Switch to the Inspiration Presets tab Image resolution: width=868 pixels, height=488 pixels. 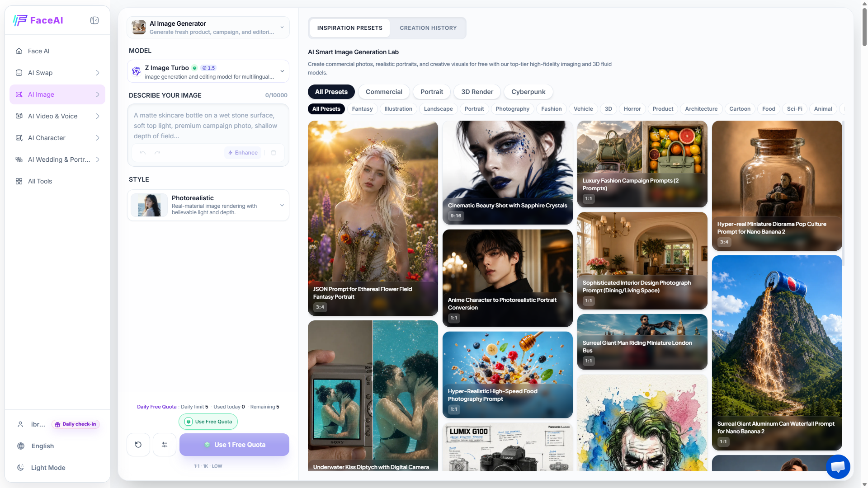pos(350,28)
